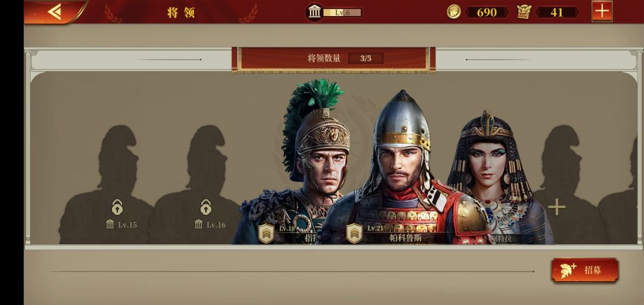Screen dimensions: 644x305
Task: Tap the building level icon in top bar
Action: pyautogui.click(x=315, y=13)
